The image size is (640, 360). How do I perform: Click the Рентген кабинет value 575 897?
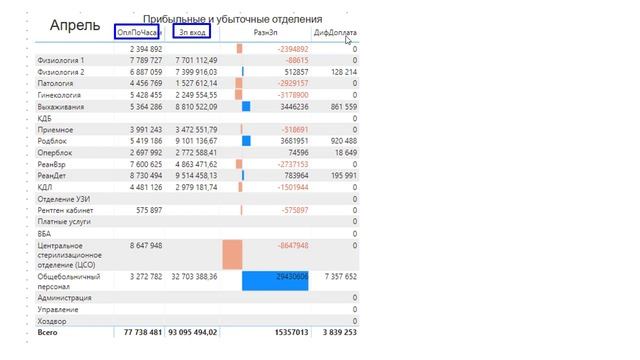click(x=149, y=210)
